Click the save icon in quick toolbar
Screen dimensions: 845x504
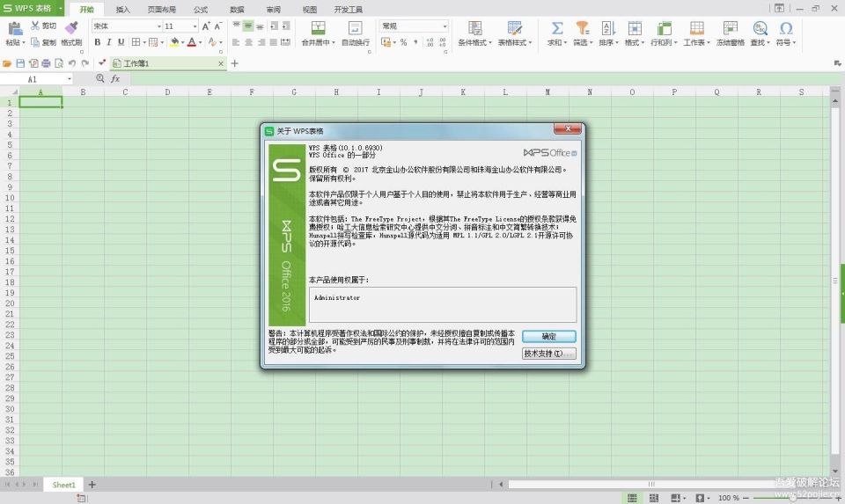pyautogui.click(x=20, y=63)
